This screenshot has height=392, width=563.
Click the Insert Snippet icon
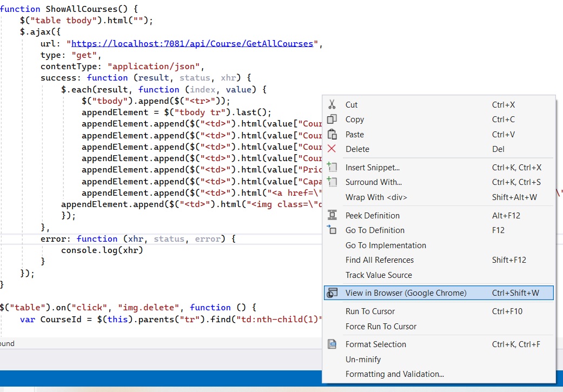click(332, 167)
